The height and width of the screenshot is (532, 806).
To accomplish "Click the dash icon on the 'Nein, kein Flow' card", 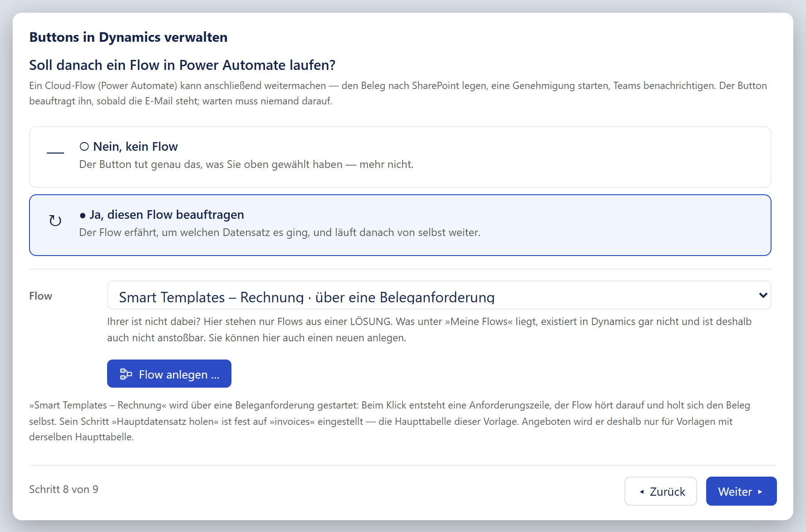I will click(x=55, y=153).
